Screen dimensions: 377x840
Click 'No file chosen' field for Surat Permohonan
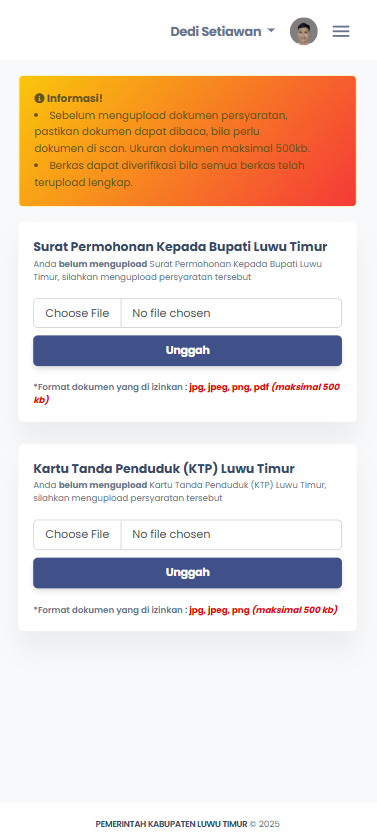coord(231,313)
